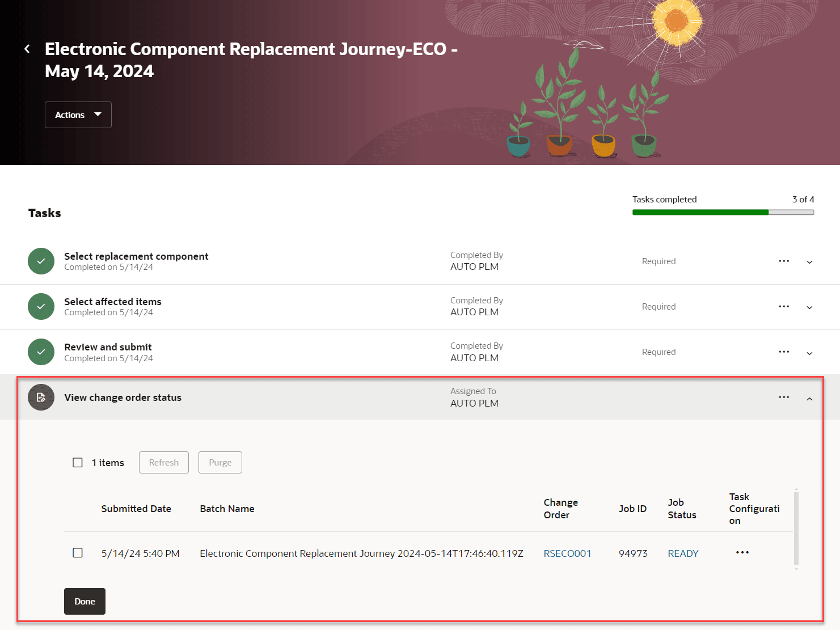Screen dimensions: 840x630
Task: Click the Tasks completed progress bar
Action: coord(723,213)
